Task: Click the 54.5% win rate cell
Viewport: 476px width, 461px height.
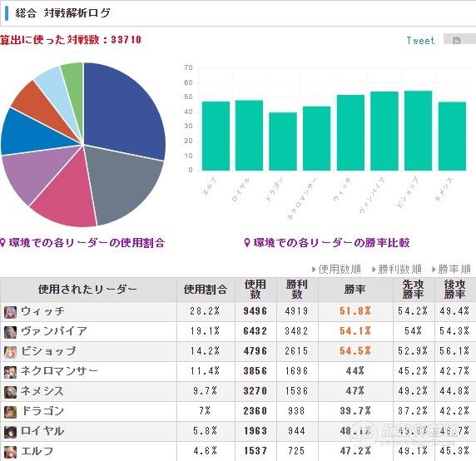Action: point(355,351)
